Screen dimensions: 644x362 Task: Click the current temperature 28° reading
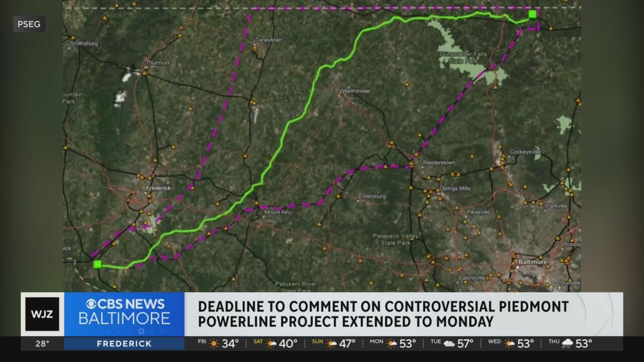tap(42, 344)
